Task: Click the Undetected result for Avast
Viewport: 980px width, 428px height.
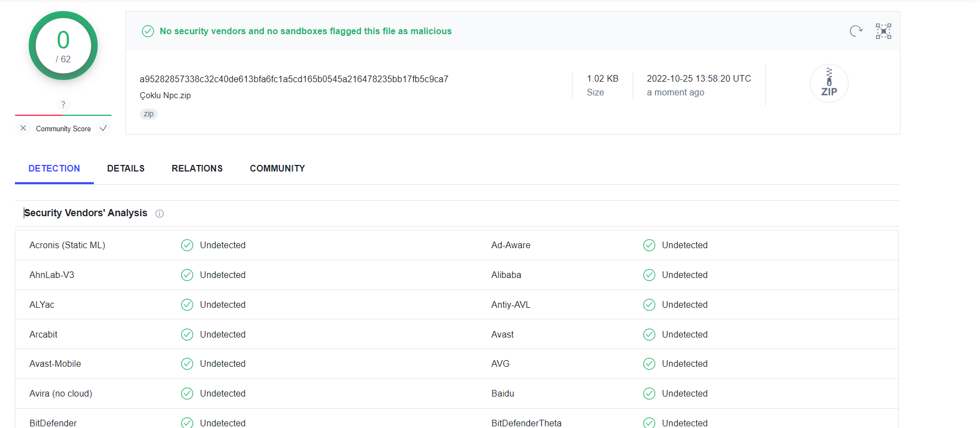Action: pos(685,334)
